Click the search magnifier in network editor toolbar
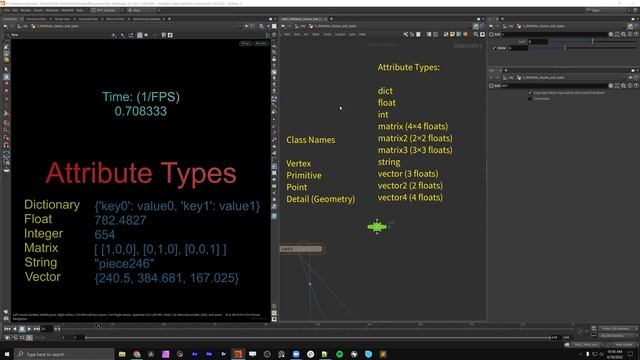640x360 pixels. [476, 34]
